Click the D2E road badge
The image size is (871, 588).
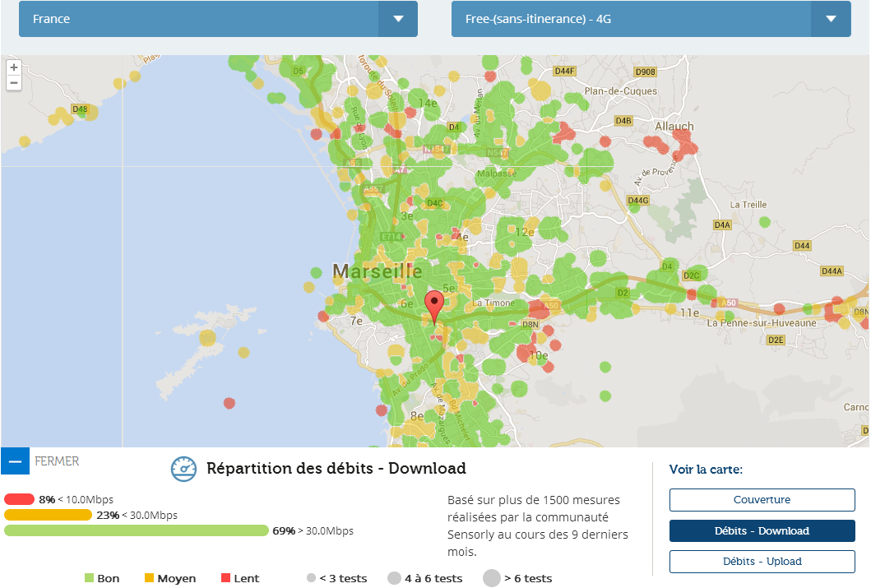coord(776,340)
